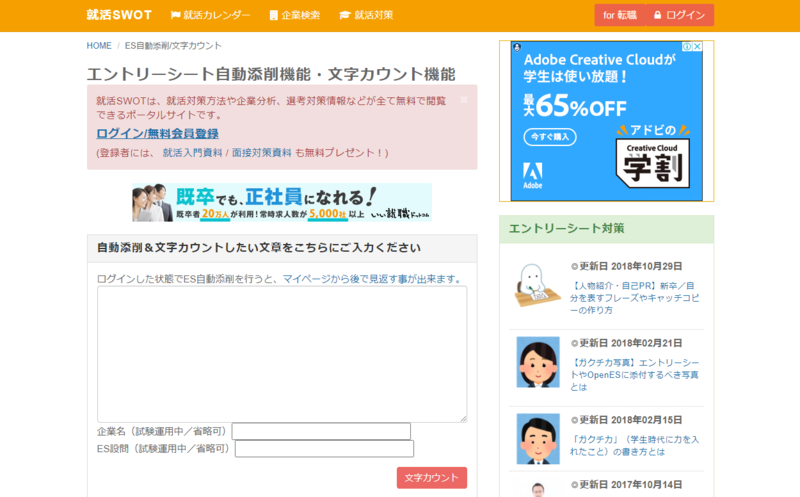Open article 【人物紹介・自己PR】新卒／自分を表すフレーズ
Image resolution: width=800 pixels, height=497 pixels.
coord(635,298)
